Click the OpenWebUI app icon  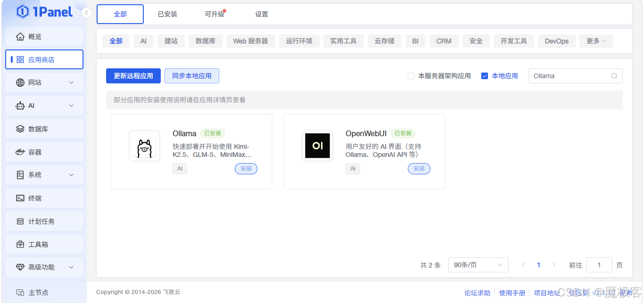tap(317, 146)
